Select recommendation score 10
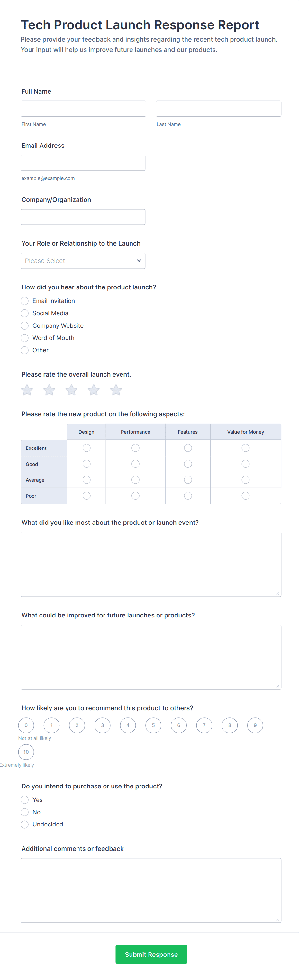299x980 pixels. click(x=26, y=752)
